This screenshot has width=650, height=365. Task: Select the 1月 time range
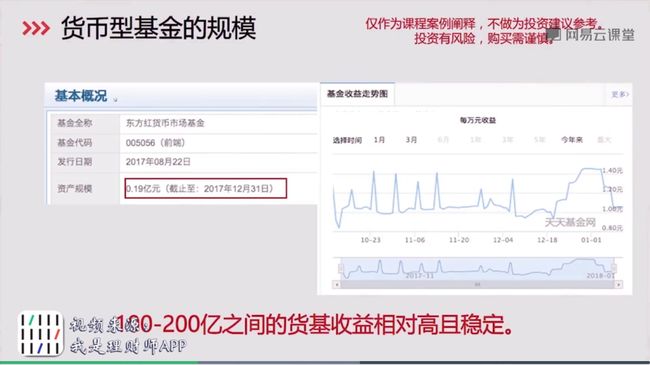[379, 140]
